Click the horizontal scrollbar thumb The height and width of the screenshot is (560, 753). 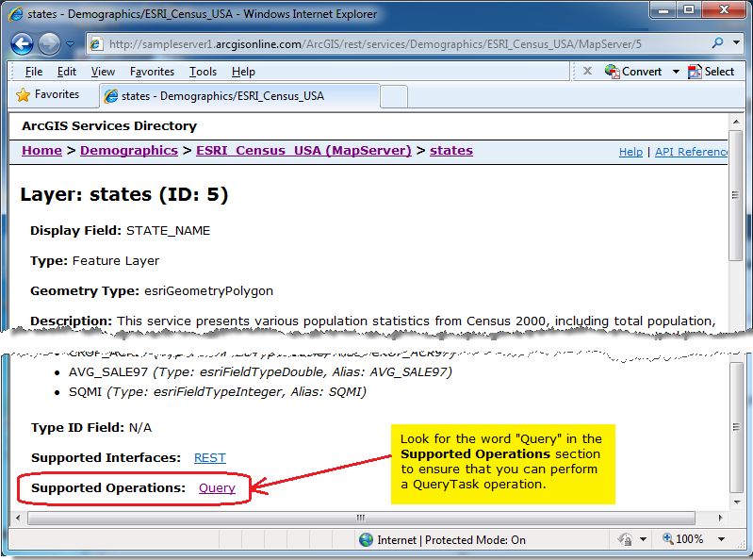(361, 518)
